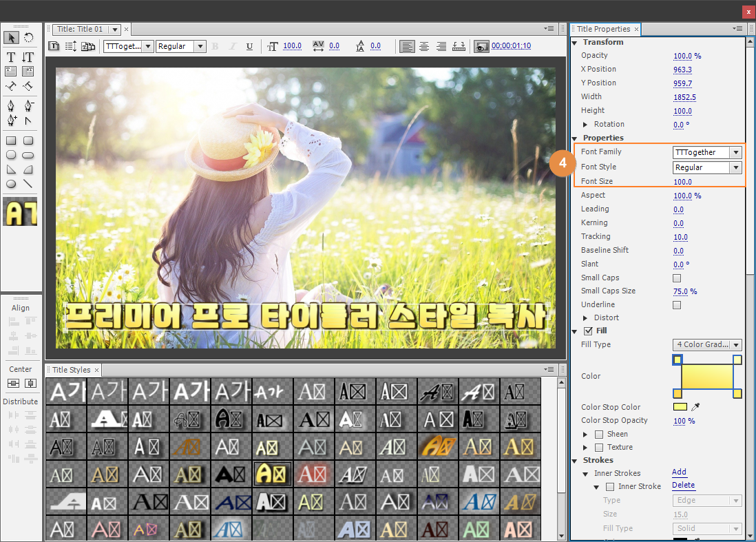Click the Color Stop Color swatch

click(x=680, y=407)
